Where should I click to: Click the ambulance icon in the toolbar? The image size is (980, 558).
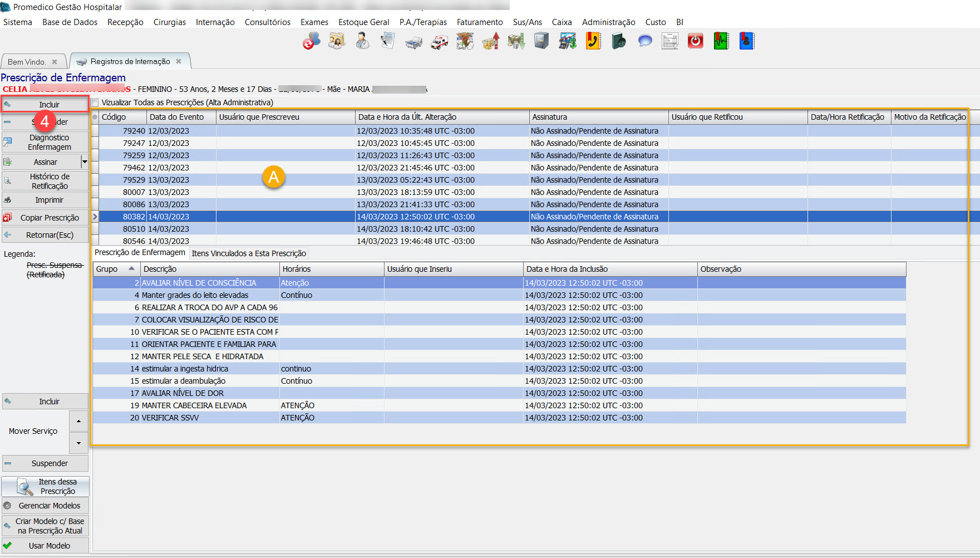[x=439, y=42]
